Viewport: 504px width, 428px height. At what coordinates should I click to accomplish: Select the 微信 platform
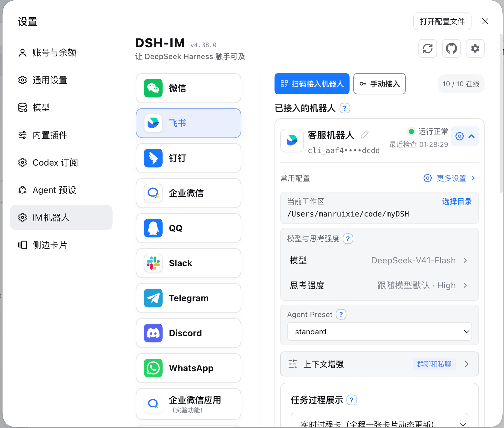point(189,88)
